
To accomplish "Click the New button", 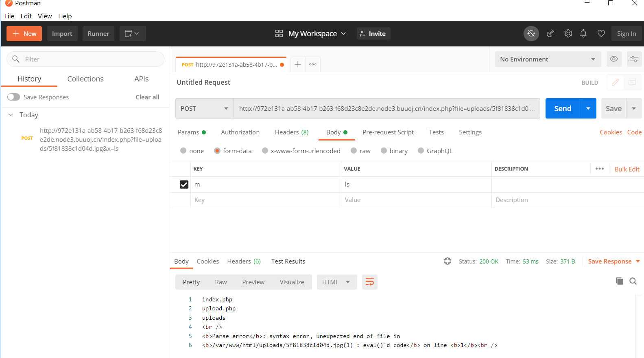I will (24, 33).
